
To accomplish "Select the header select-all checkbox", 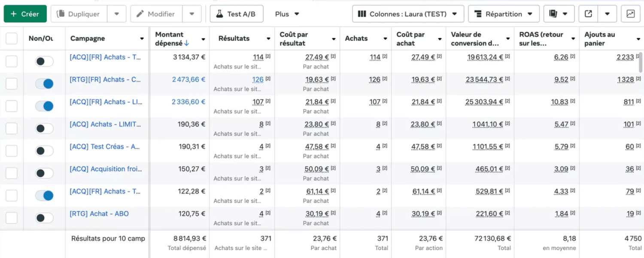I will point(12,39).
